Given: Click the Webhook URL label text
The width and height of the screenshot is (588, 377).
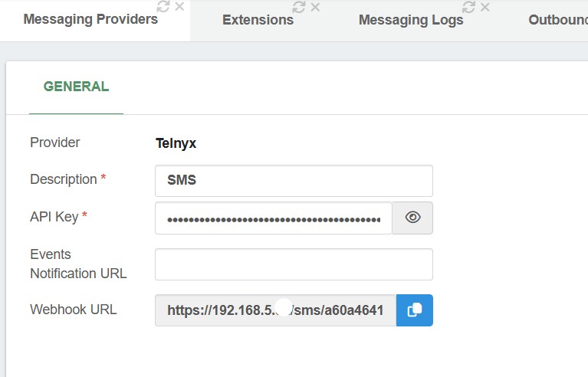Looking at the screenshot, I should 73,310.
